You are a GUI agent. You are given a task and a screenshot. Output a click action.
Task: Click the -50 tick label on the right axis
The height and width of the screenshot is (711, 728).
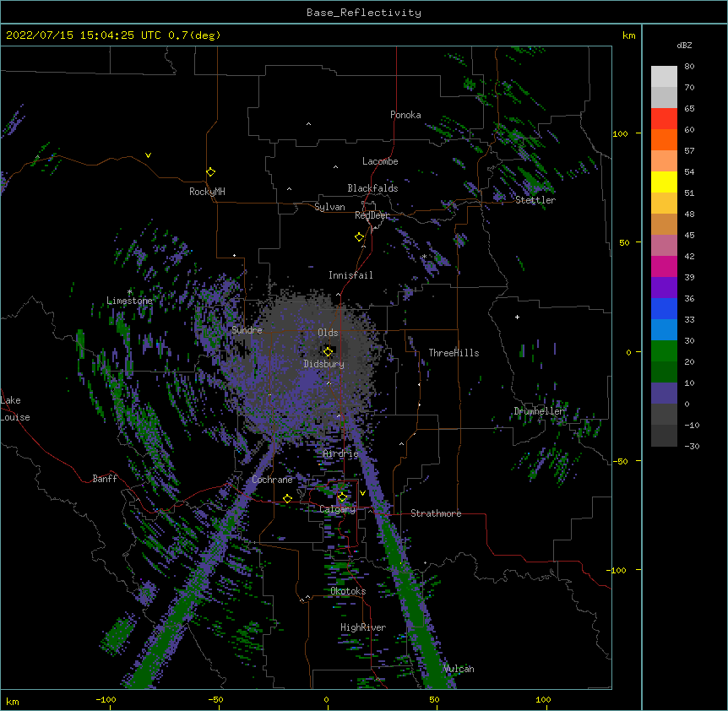[x=621, y=461]
